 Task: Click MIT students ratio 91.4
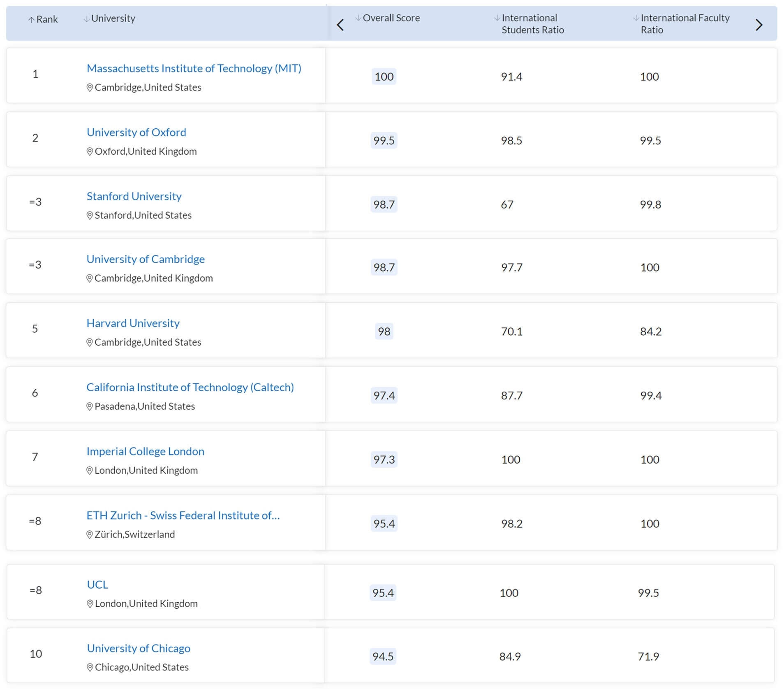click(511, 77)
